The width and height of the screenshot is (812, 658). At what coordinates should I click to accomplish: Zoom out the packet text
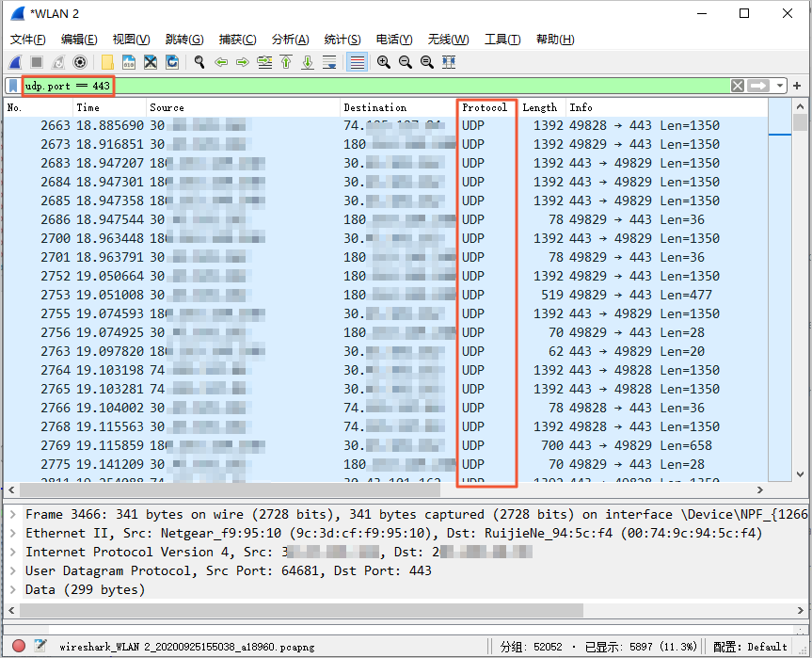(406, 63)
